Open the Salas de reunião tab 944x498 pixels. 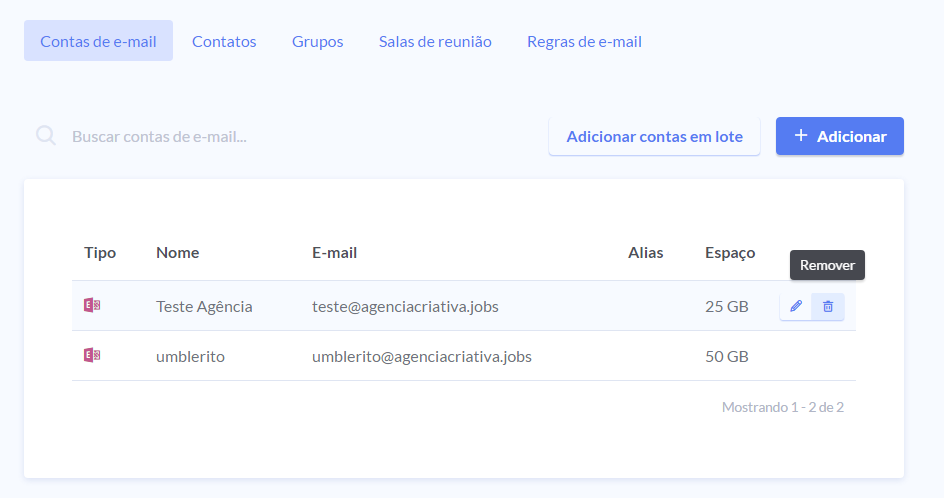435,41
